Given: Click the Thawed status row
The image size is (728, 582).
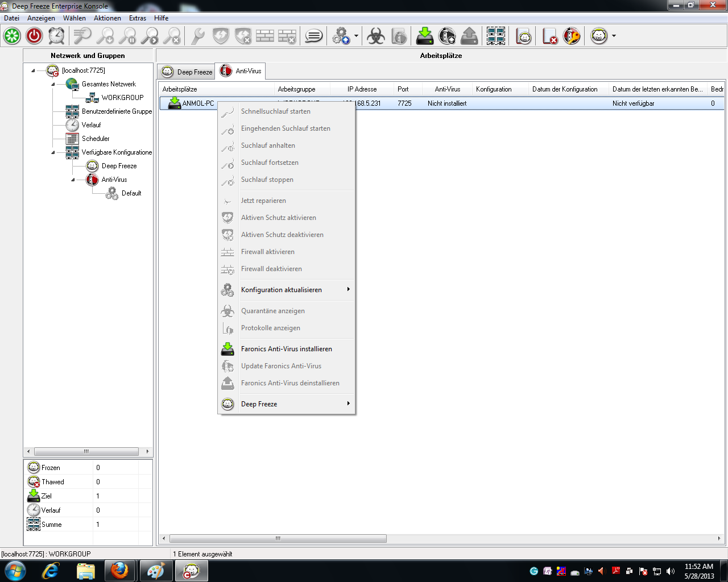Looking at the screenshot, I should (x=88, y=482).
